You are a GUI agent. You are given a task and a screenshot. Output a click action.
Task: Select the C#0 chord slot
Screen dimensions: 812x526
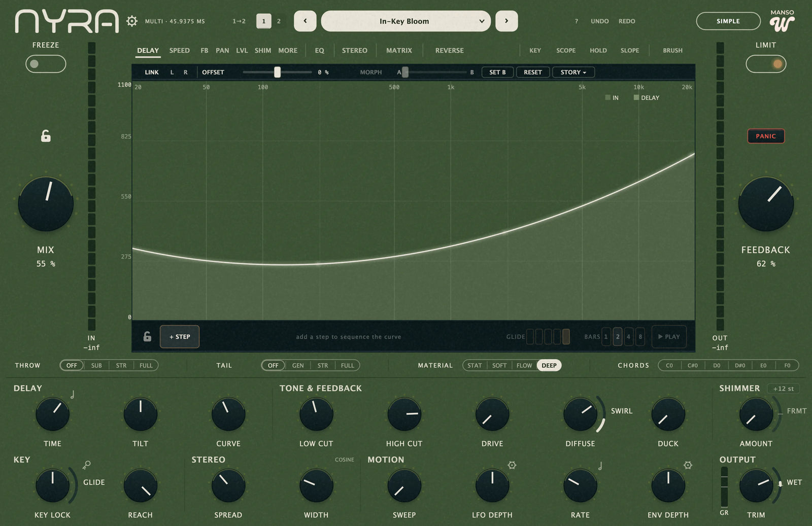tap(692, 365)
